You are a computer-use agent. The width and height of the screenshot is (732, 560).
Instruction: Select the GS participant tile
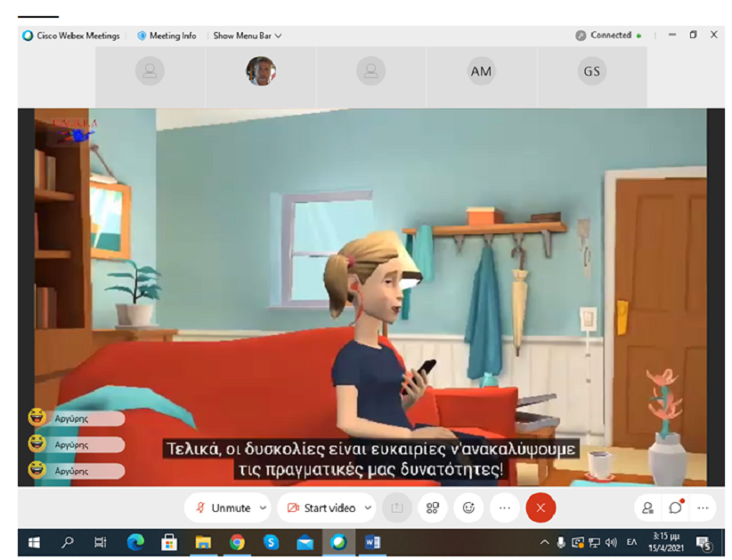[x=591, y=71]
